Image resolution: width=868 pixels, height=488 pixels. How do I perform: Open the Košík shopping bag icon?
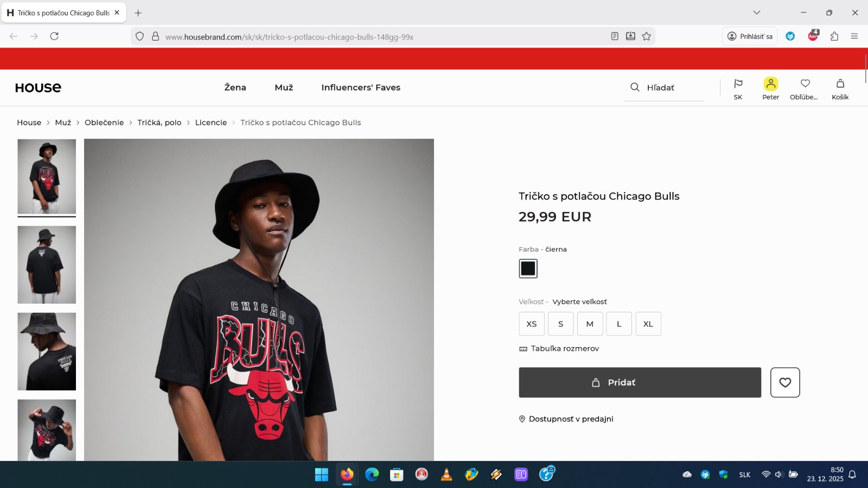click(840, 84)
